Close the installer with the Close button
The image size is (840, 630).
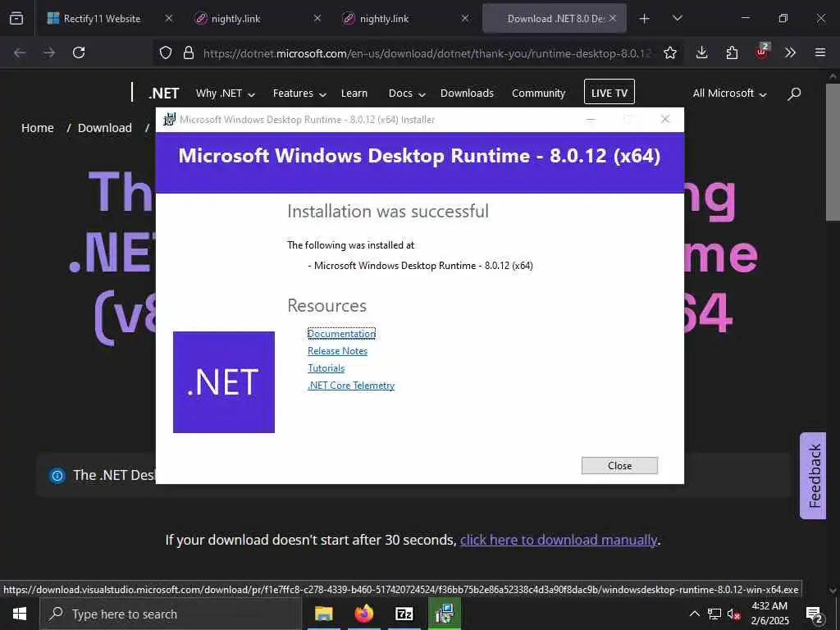(619, 466)
